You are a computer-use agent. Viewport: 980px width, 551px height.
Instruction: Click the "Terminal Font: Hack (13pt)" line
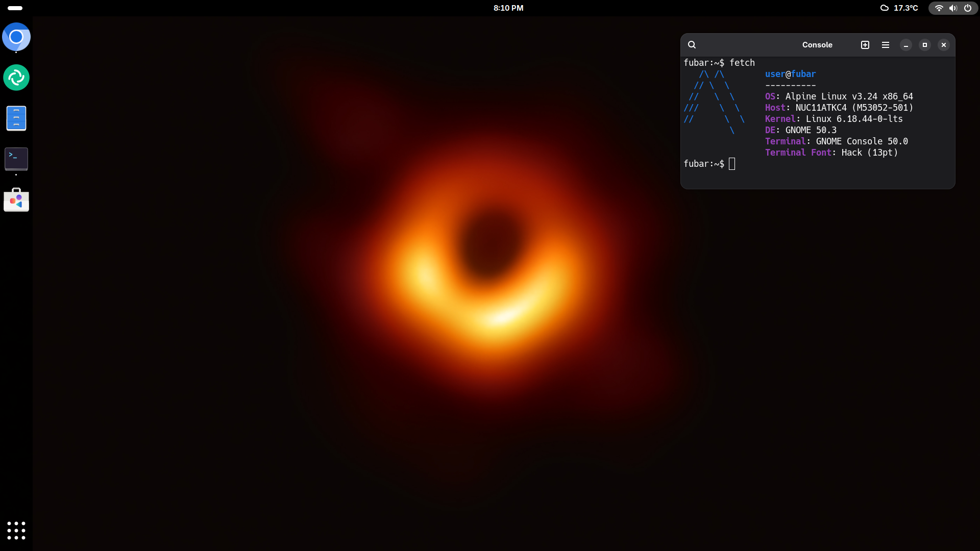click(x=831, y=153)
